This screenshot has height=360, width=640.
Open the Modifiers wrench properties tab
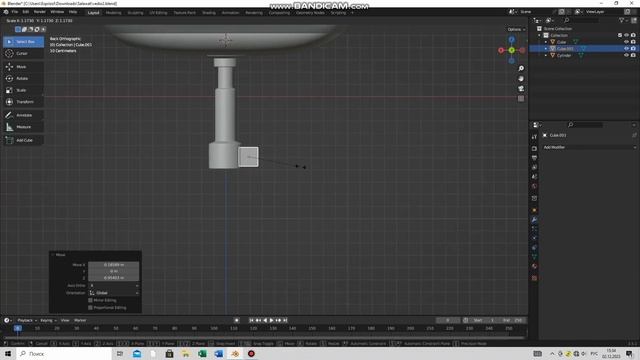[x=534, y=220]
